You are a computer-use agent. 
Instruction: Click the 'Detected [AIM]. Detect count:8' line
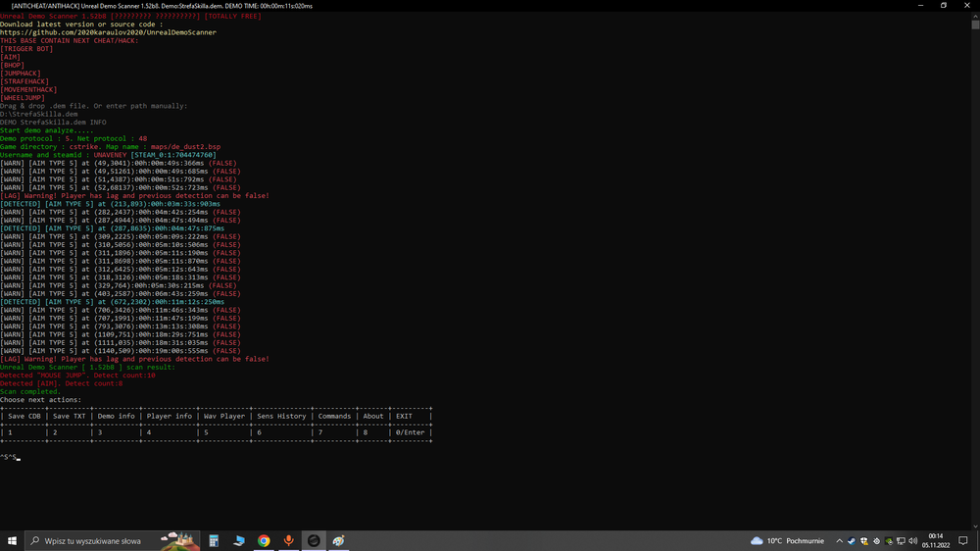click(x=61, y=383)
